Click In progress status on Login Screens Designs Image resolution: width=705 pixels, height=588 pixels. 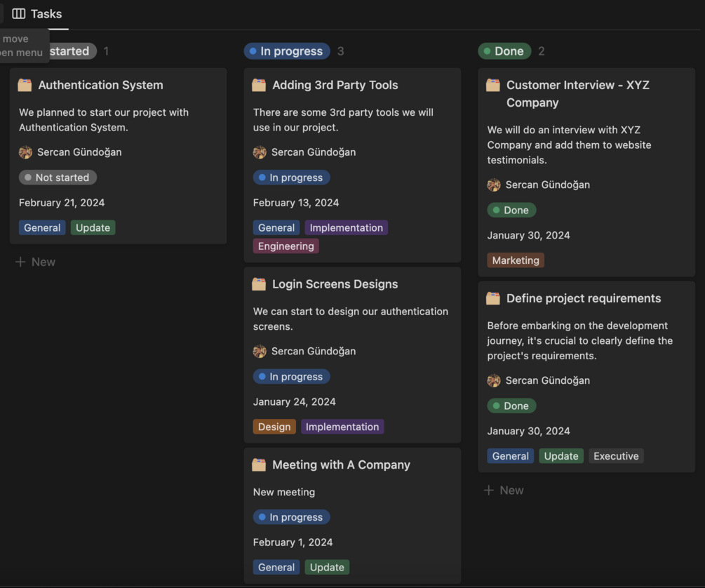coord(291,377)
